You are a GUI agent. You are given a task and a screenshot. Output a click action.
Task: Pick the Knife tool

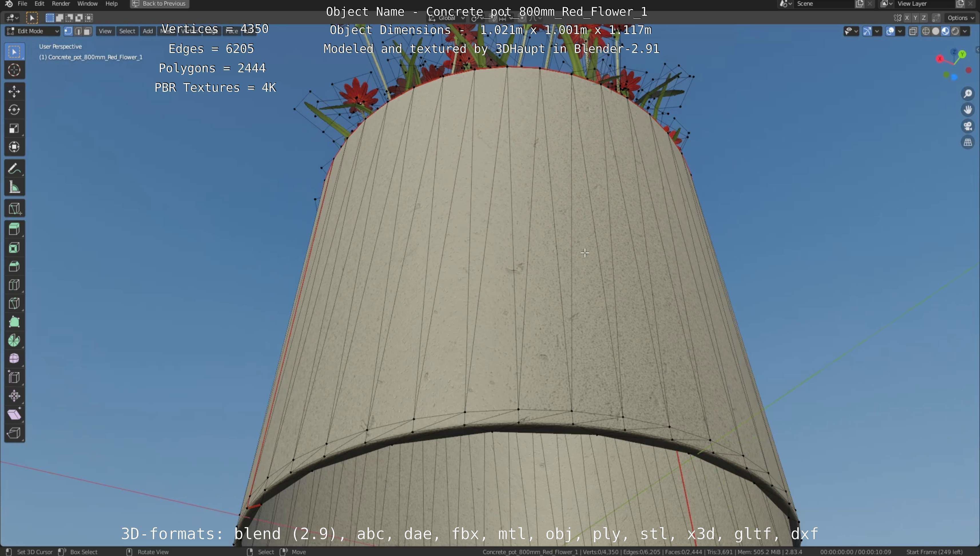(15, 304)
